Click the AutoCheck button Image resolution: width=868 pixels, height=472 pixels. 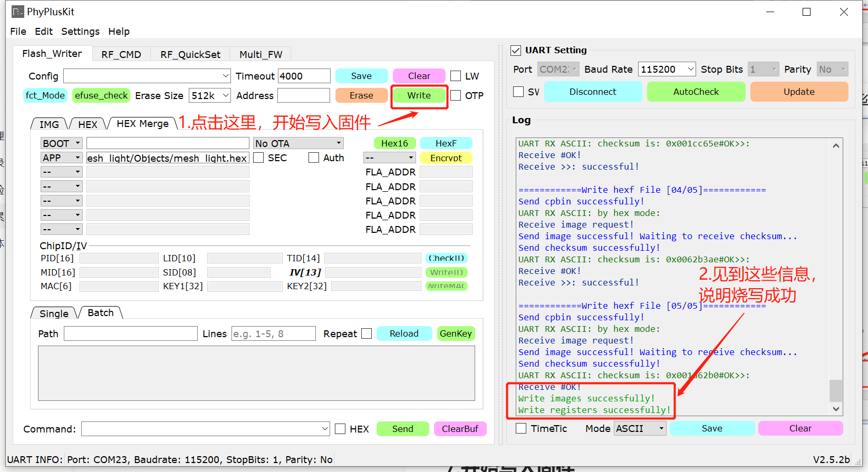click(x=696, y=92)
